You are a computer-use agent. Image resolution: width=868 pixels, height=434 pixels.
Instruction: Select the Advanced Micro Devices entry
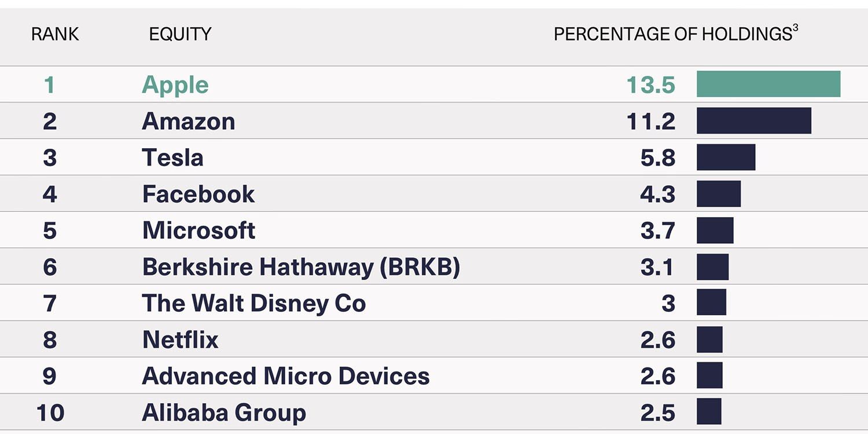[x=286, y=376]
